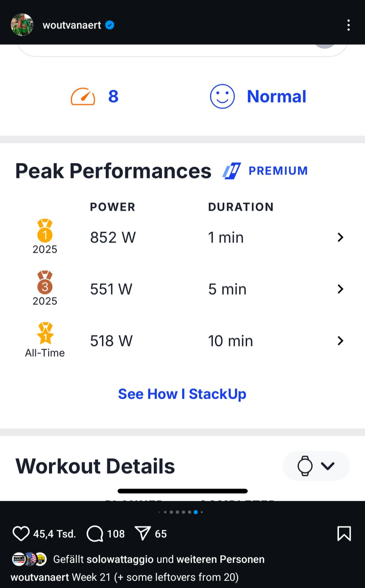The height and width of the screenshot is (588, 365).
Task: Tap the highlighted carousel page dot
Action: click(x=196, y=512)
